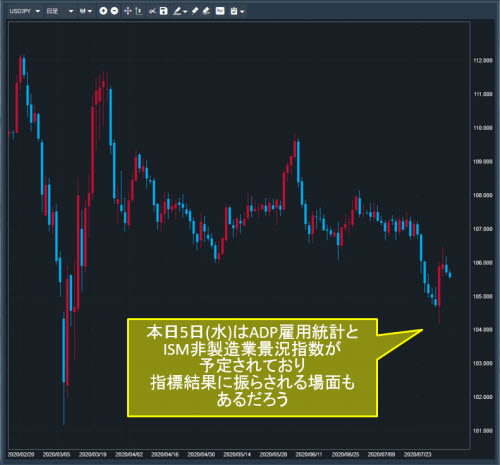The height and width of the screenshot is (465, 500).
Task: Click the lowest March candle near 101
Action: coord(64,368)
